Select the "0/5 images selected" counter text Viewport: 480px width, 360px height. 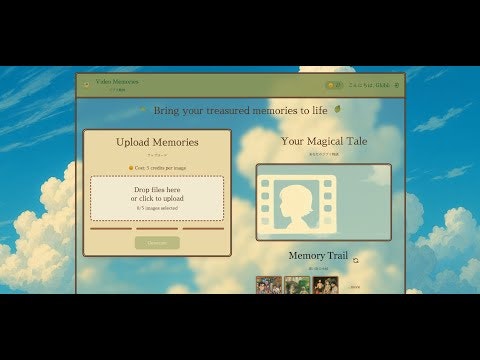tap(157, 208)
